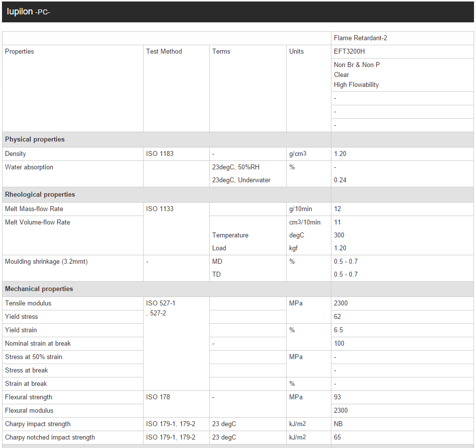Image resolution: width=476 pixels, height=448 pixels.
Task: Select the yield strain value 6.5
Action: coord(338,330)
